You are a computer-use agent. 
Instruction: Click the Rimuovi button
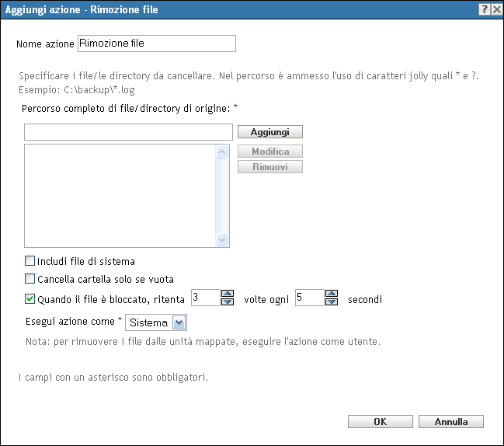(270, 166)
